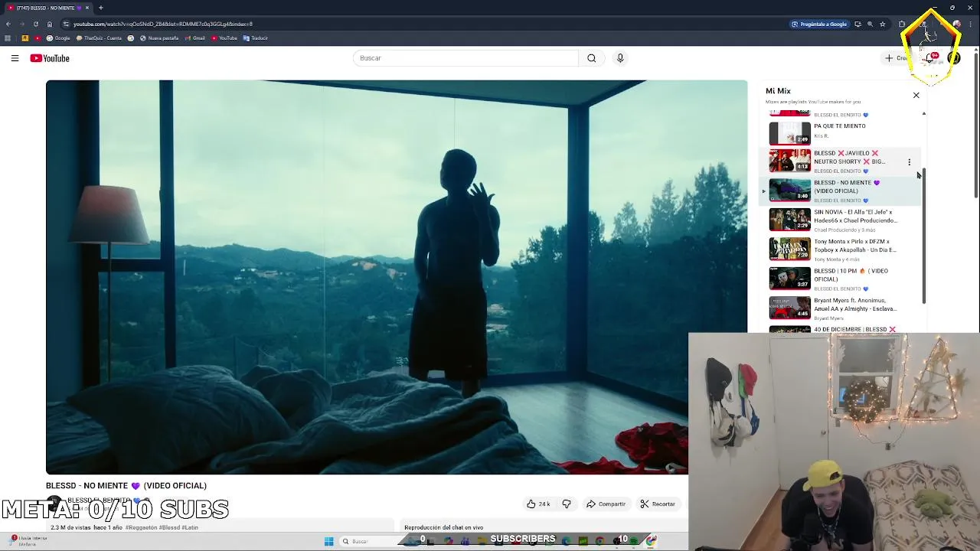This screenshot has width=980, height=551.
Task: Open options menu for JAVIIELO NEUTRO SHORTY item
Action: (x=909, y=161)
